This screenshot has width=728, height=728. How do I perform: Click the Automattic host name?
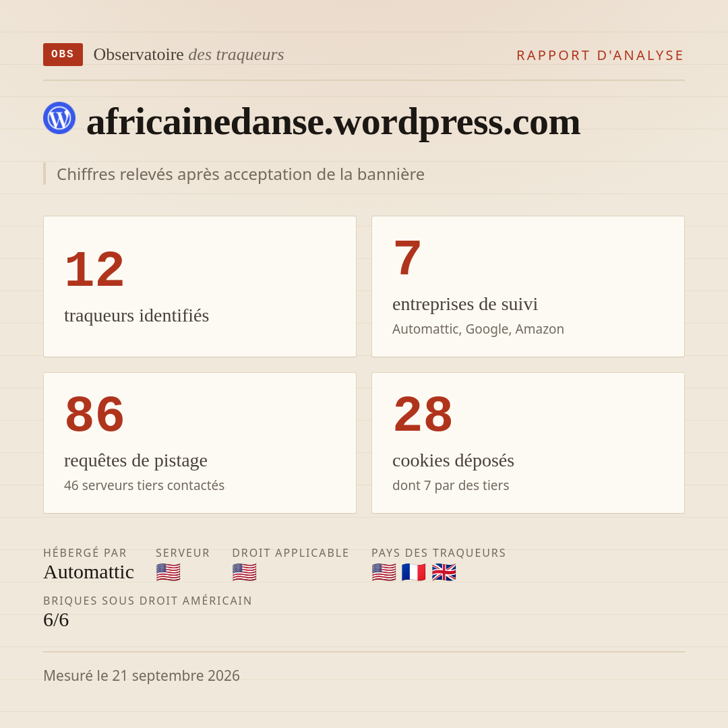pos(89,572)
